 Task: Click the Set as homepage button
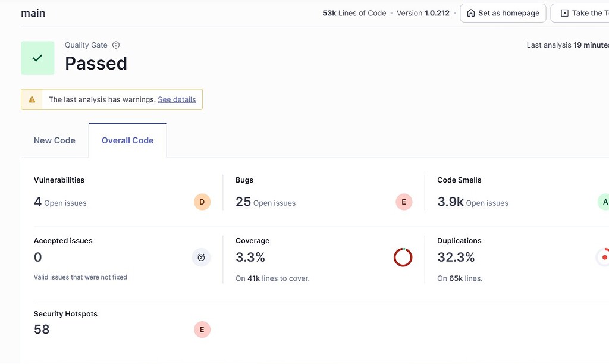tap(503, 12)
